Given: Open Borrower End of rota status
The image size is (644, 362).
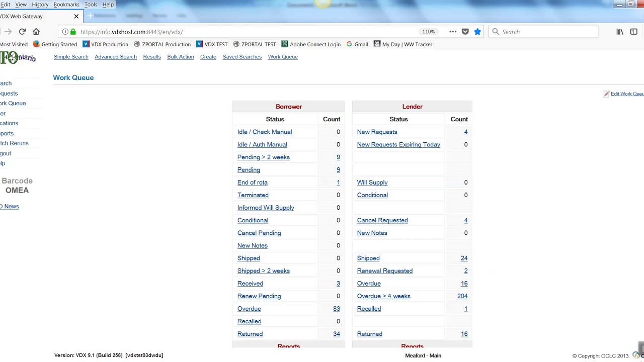Looking at the screenshot, I should click(253, 183).
